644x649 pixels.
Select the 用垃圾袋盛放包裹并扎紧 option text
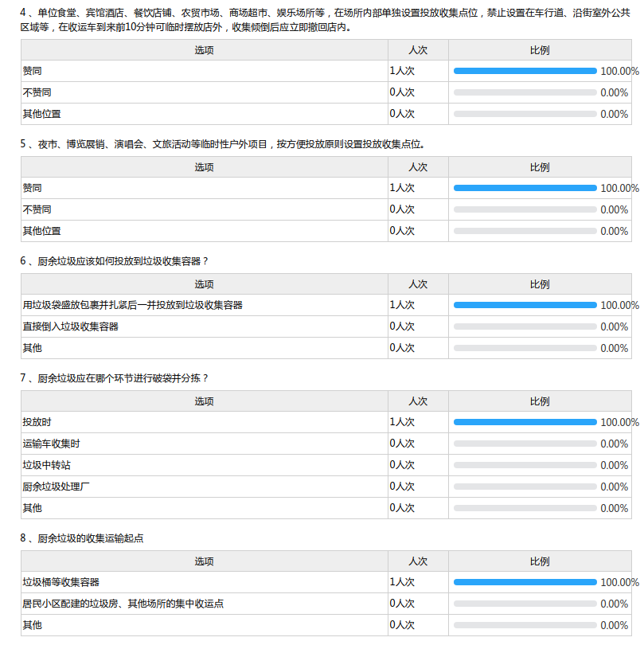click(x=132, y=305)
